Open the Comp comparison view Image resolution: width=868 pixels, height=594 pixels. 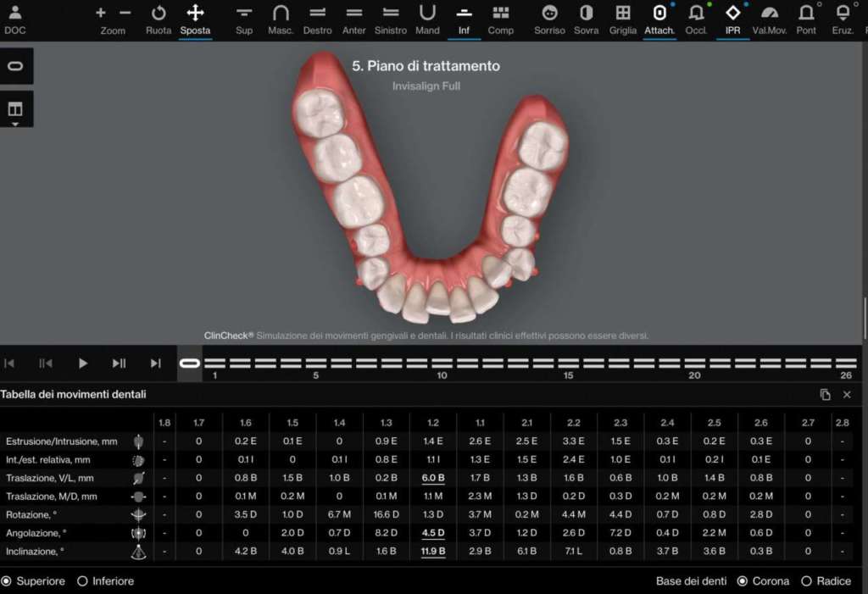pyautogui.click(x=500, y=19)
